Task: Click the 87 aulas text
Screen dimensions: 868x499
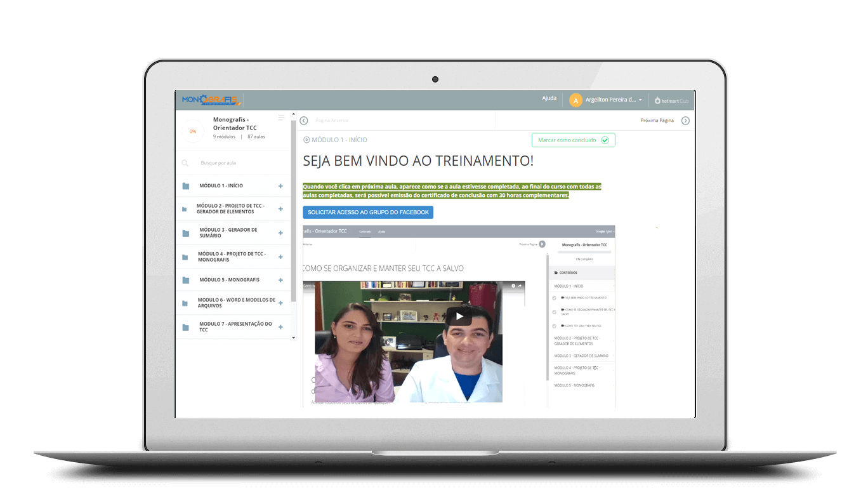Action: pos(256,137)
